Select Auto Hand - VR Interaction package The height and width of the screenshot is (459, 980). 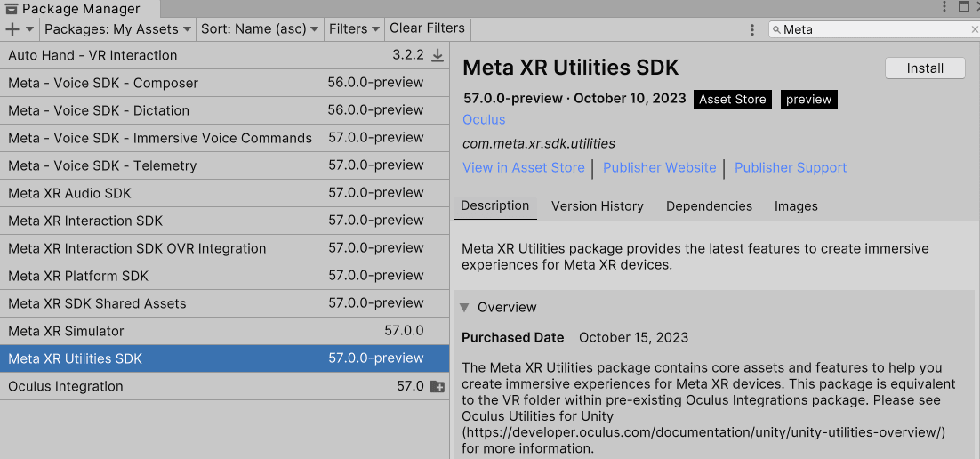pyautogui.click(x=224, y=55)
